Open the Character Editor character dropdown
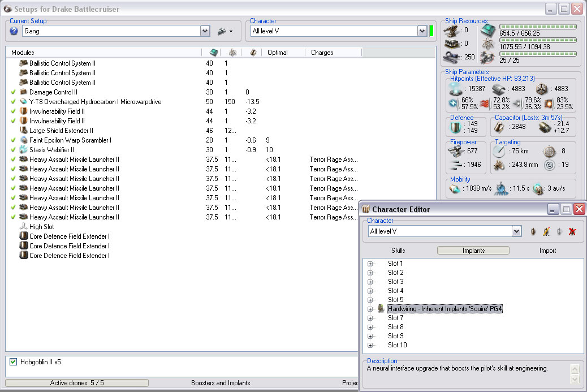 (x=516, y=231)
